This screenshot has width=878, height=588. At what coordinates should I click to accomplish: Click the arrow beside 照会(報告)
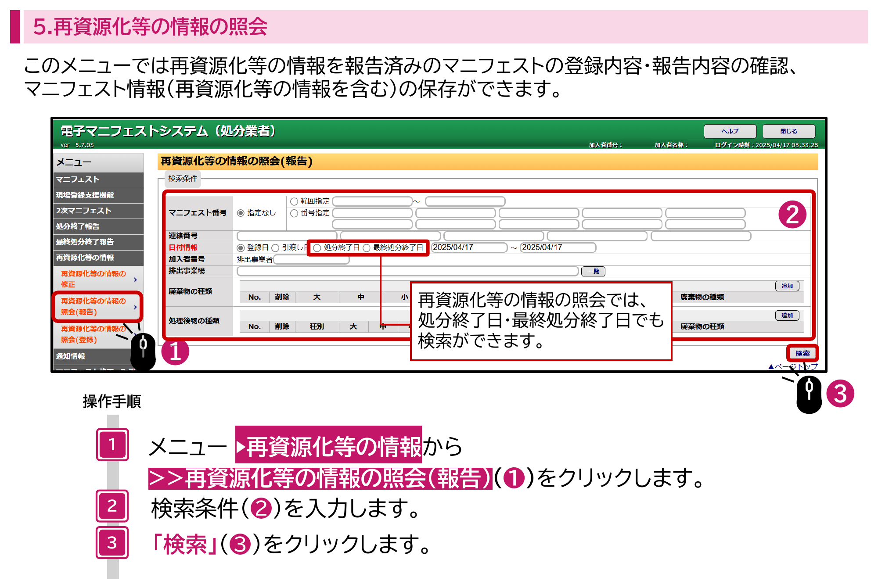(135, 307)
